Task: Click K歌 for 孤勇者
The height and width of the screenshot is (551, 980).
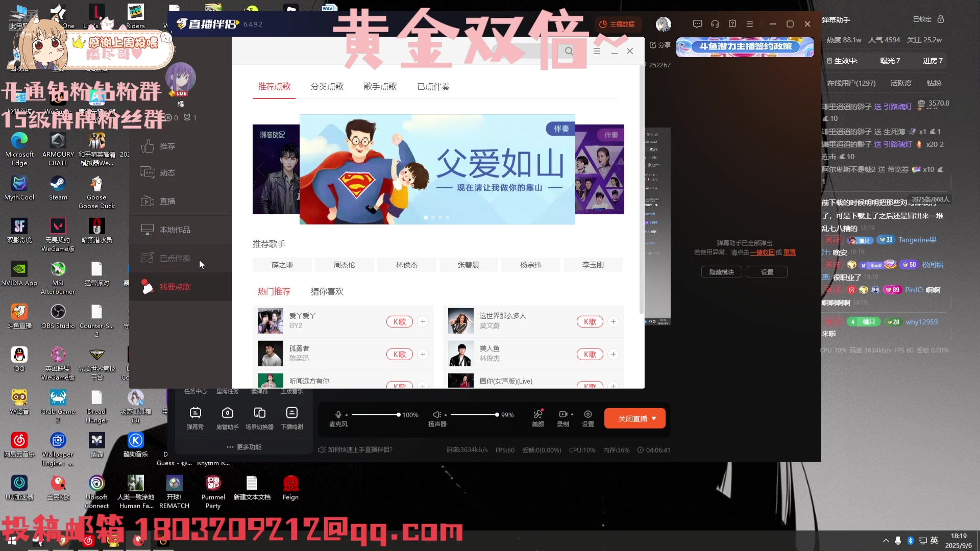Action: 400,355
